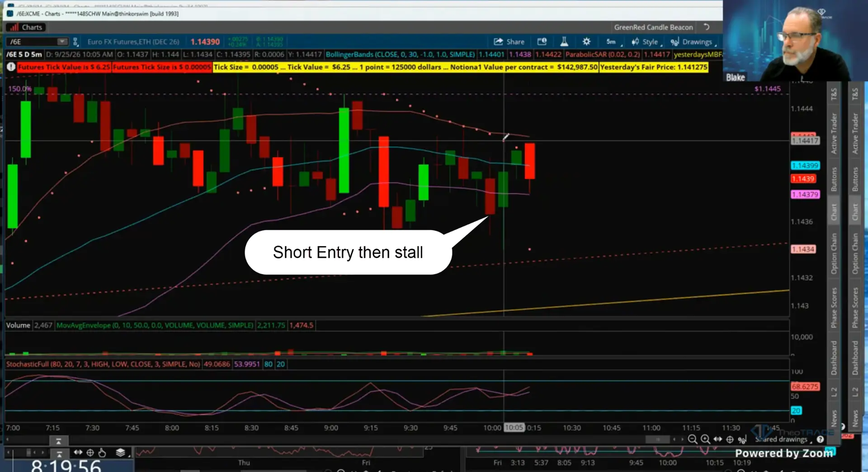Select the crosshair pan tool near Shared drawings
Viewport: 868px width, 472px height.
tap(730, 439)
